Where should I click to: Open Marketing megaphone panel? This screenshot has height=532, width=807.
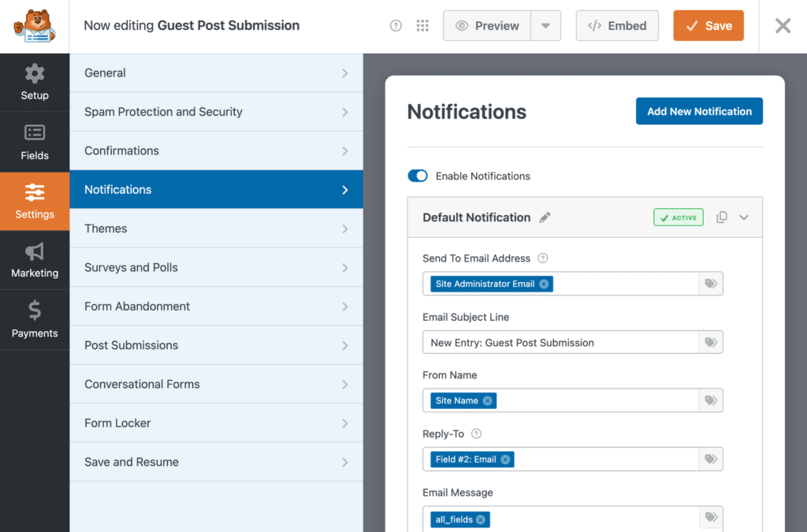click(35, 260)
